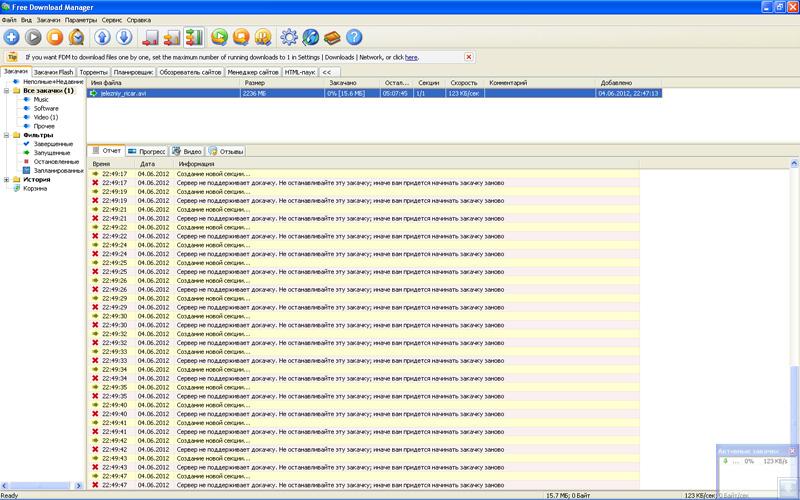Click the blue Help question mark icon
Viewport: 800px width, 500px height.
[354, 37]
